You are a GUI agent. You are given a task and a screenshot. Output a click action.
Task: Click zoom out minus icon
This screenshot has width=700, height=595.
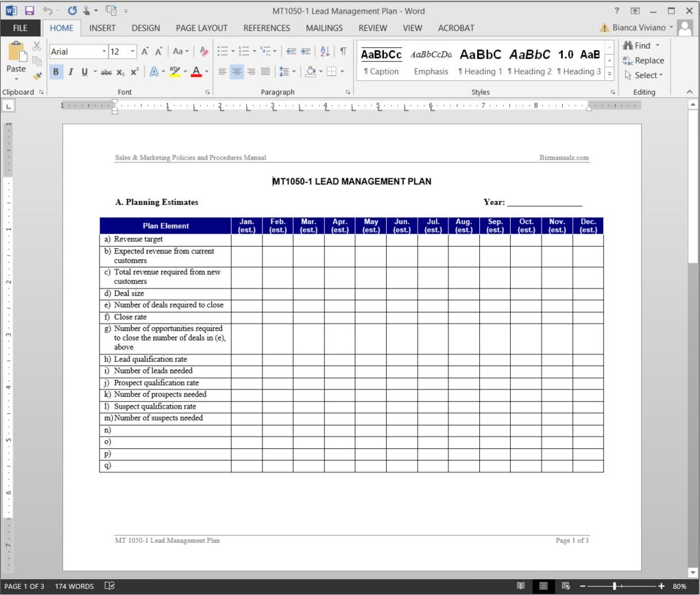coord(583,585)
